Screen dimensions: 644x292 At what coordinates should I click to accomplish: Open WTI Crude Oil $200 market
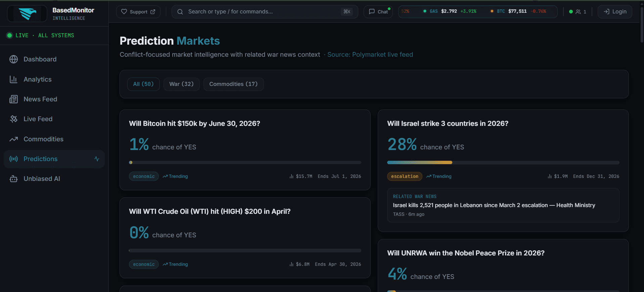(x=210, y=211)
